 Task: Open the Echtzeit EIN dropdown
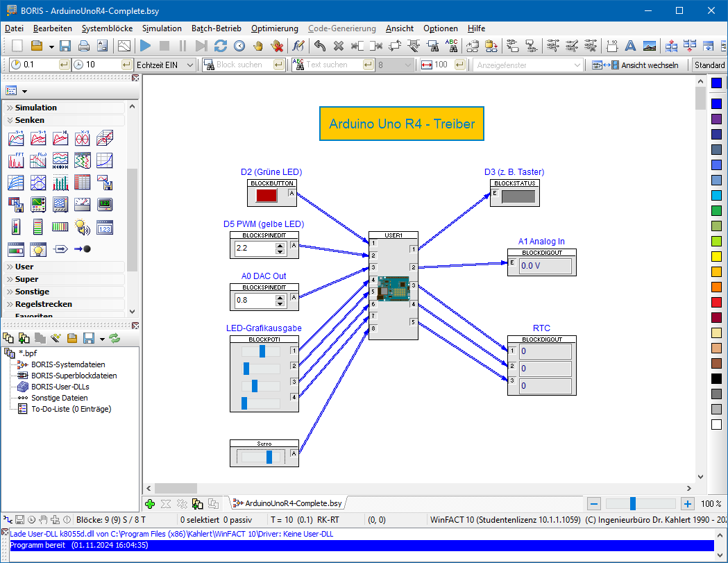click(190, 65)
